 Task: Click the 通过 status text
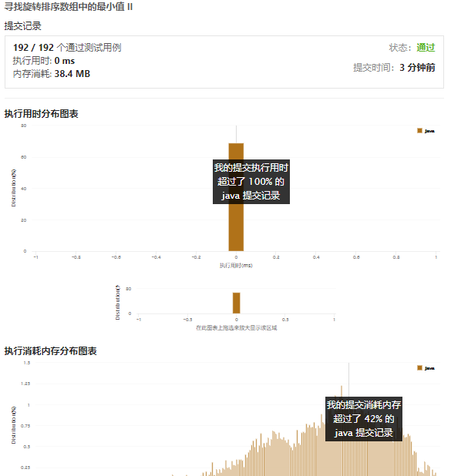pyautogui.click(x=426, y=48)
